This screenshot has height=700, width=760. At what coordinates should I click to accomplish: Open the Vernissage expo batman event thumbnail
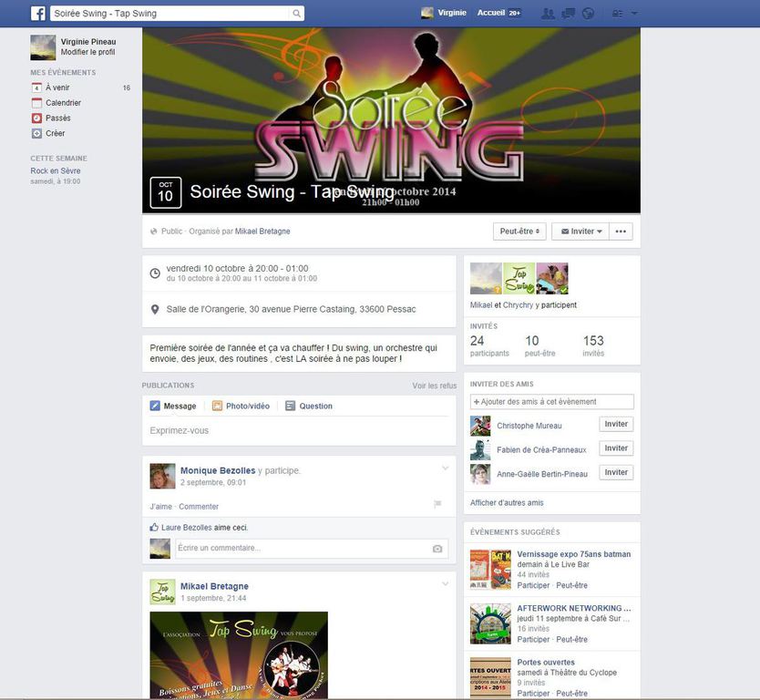click(489, 570)
